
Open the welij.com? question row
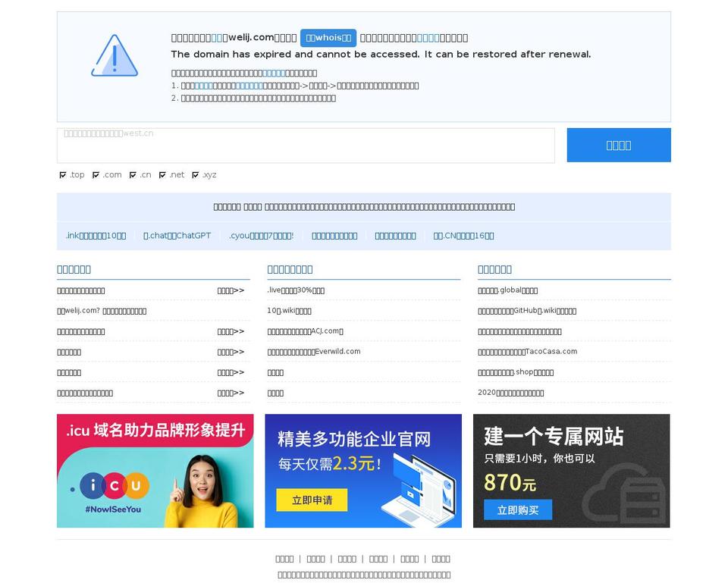(x=102, y=311)
